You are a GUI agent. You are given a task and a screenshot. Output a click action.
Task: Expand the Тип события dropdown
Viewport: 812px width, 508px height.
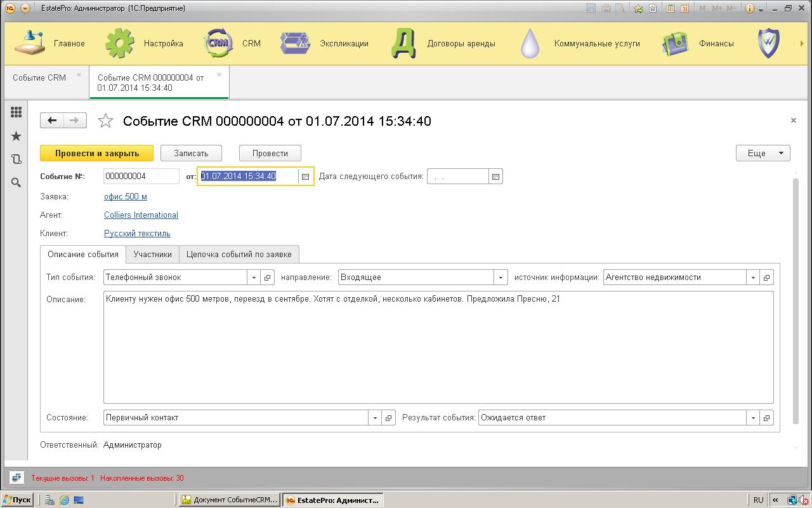pyautogui.click(x=254, y=277)
